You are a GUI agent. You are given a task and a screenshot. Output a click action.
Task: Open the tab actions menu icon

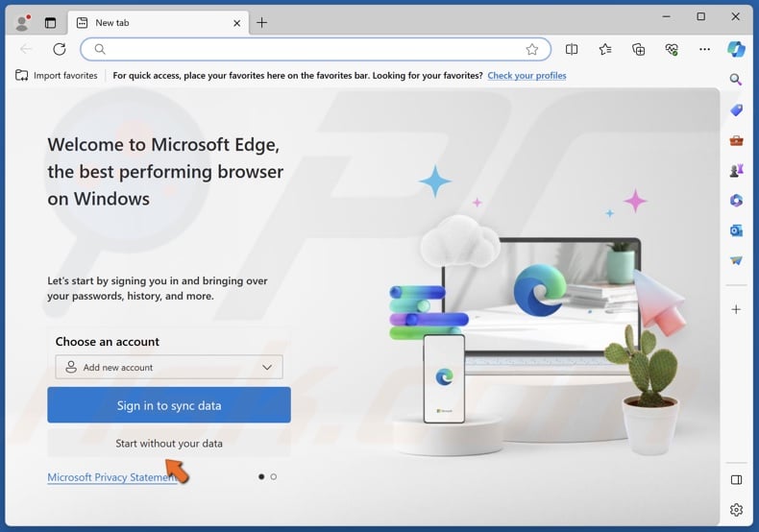pyautogui.click(x=50, y=23)
